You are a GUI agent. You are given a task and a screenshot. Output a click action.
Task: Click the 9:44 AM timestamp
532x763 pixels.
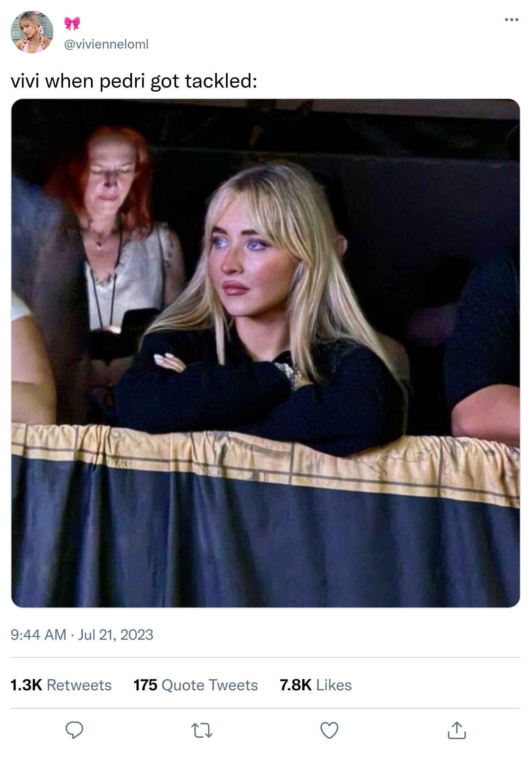tap(39, 635)
